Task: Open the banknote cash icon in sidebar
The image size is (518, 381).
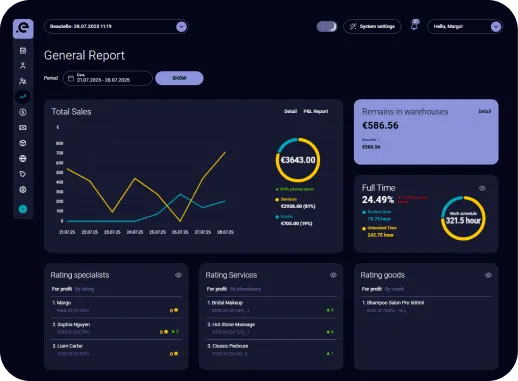Action: pyautogui.click(x=23, y=128)
